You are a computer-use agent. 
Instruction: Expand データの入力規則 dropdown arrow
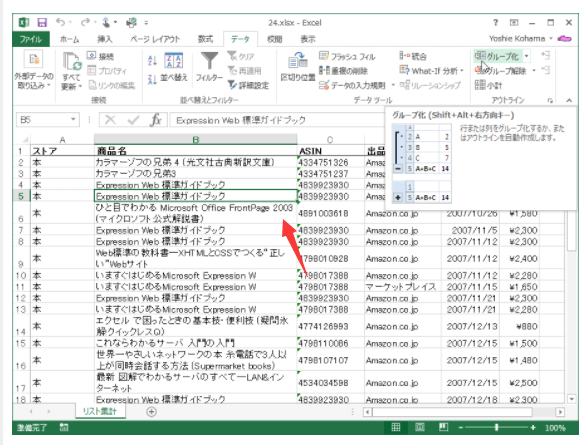tap(393, 85)
